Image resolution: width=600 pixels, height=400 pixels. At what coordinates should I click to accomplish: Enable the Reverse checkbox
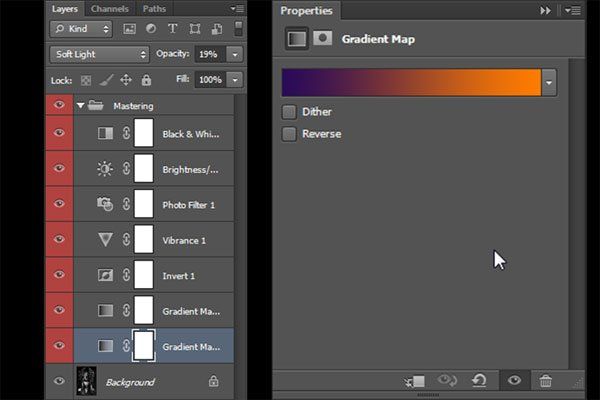tap(289, 134)
